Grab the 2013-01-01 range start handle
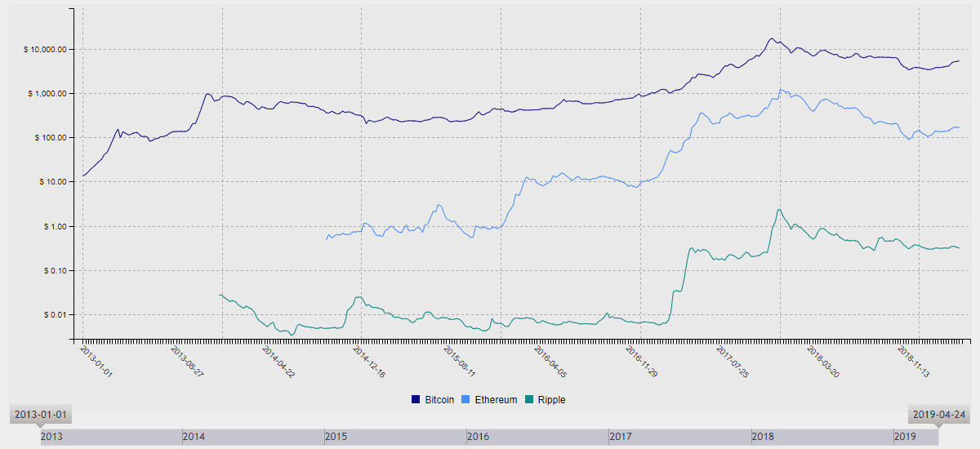The height and width of the screenshot is (449, 980). (x=41, y=416)
